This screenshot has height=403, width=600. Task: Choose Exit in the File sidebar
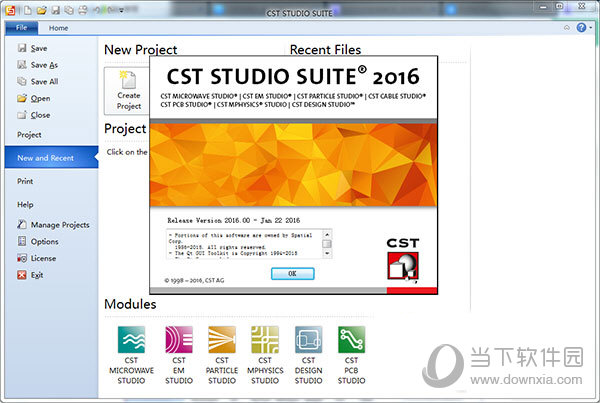[x=30, y=275]
